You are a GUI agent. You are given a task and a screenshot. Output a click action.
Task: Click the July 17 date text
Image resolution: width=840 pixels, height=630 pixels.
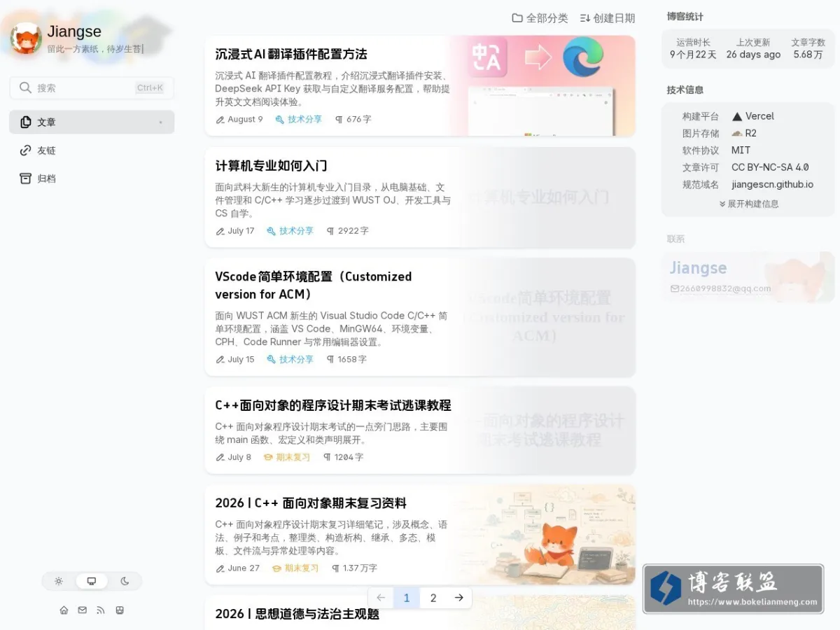click(x=241, y=231)
